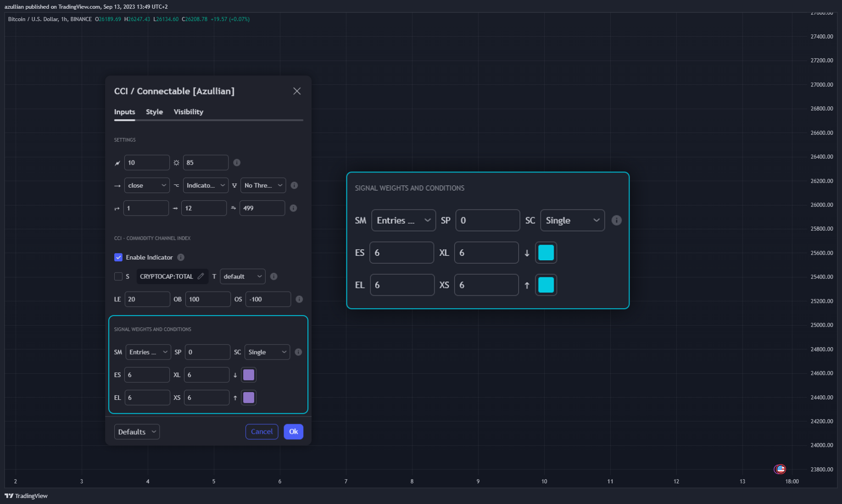Open SM Entries dropdown in the CCI dialog
Viewport: 842px width, 504px height.
click(148, 352)
